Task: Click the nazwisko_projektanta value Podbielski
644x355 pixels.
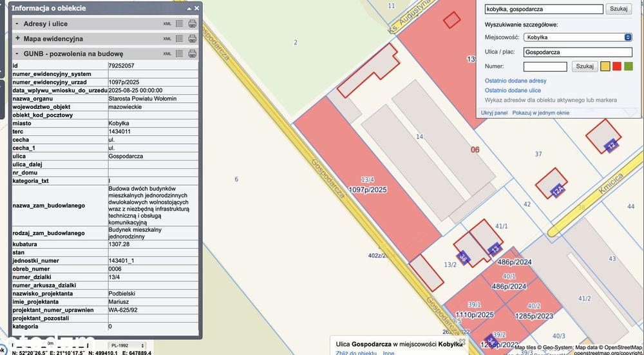Action: click(x=122, y=293)
